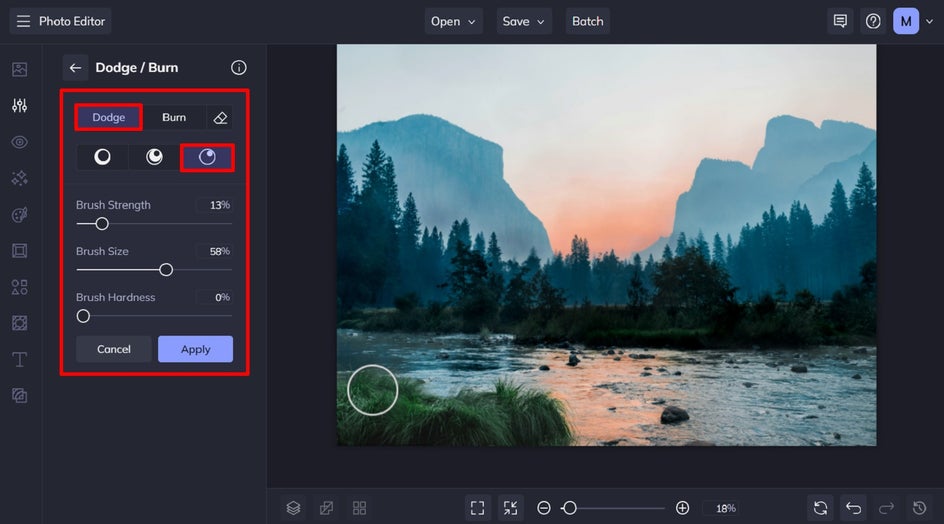Show Dodge / Burn info tooltip

point(238,67)
